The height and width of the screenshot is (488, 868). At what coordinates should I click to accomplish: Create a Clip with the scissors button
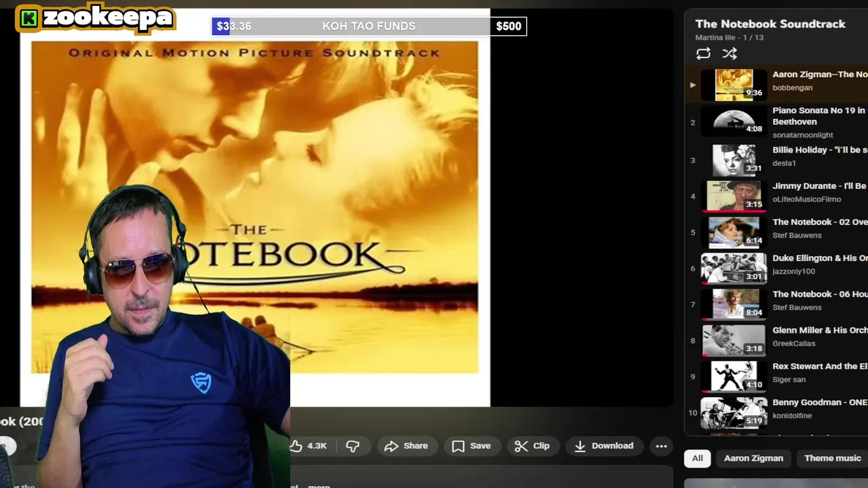point(532,446)
